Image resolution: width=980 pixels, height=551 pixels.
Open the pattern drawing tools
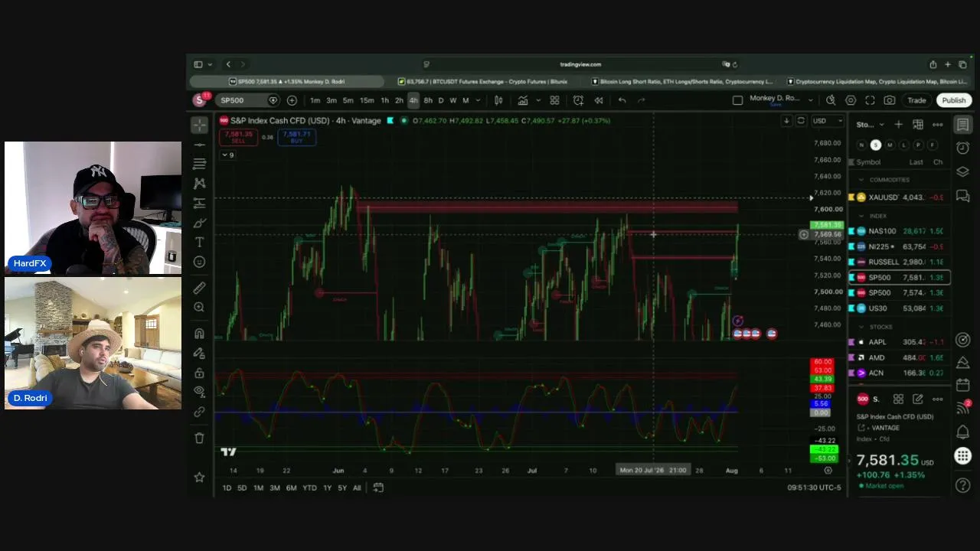[x=200, y=184]
